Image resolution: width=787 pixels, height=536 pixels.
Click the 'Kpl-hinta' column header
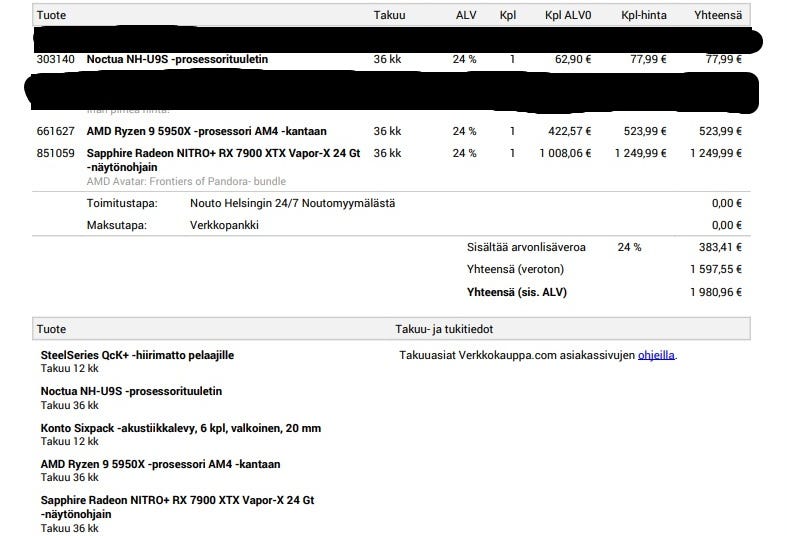click(644, 15)
